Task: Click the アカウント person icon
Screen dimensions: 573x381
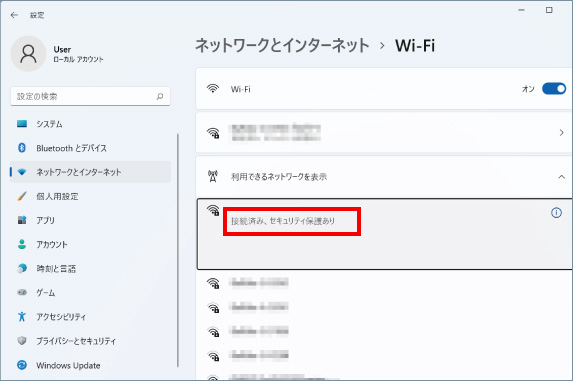Action: coord(22,244)
